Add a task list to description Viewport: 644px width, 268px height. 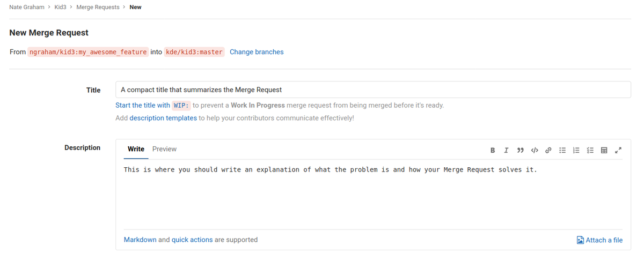click(x=590, y=151)
